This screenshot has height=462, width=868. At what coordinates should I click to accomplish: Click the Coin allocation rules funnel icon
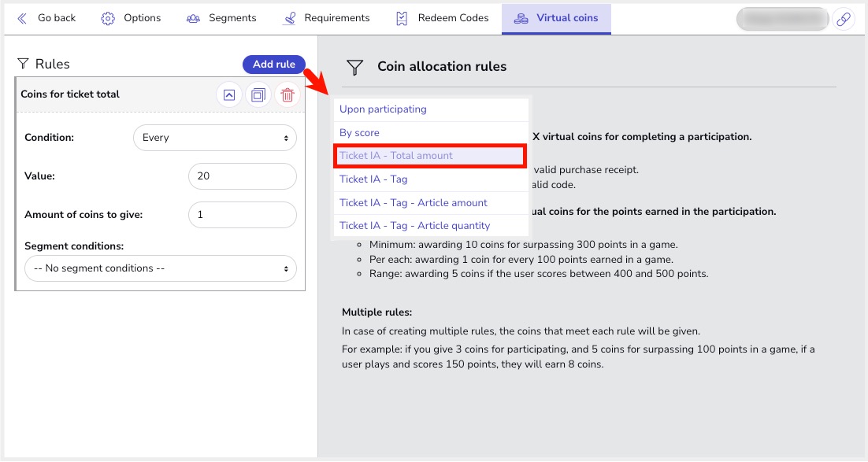pos(355,67)
